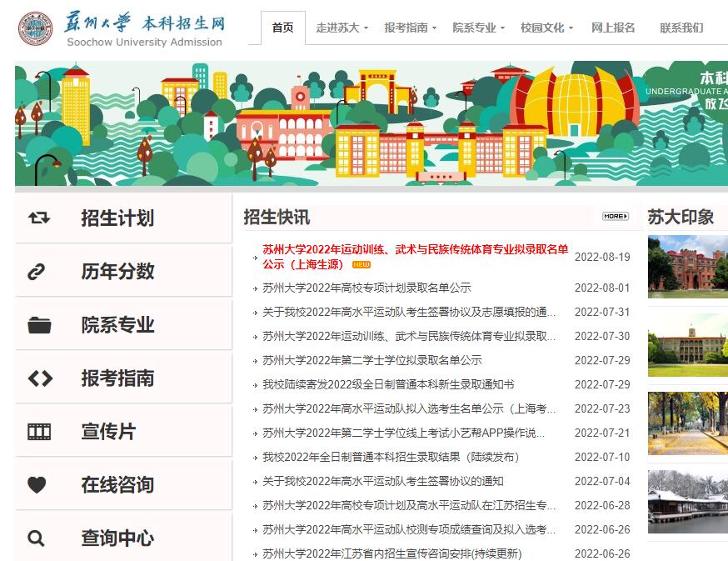The width and height of the screenshot is (728, 561).
Task: Click the film strip icon beside 宣传片
Action: 39,432
